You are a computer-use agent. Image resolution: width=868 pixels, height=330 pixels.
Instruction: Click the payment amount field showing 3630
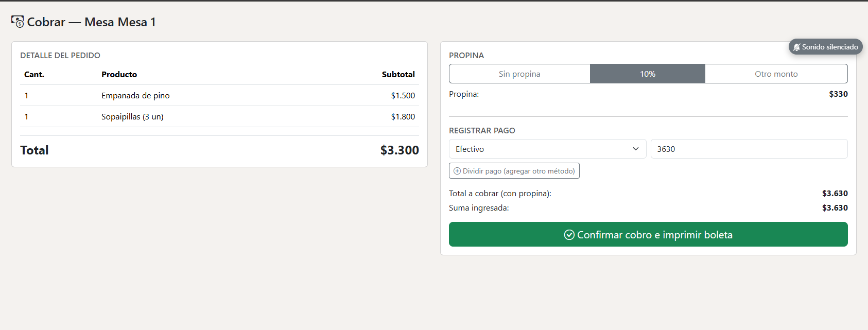point(749,149)
